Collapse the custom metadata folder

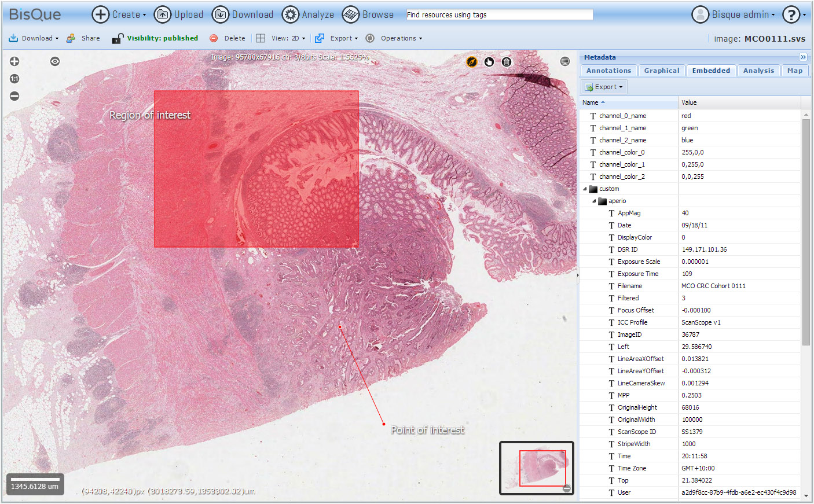click(x=585, y=189)
